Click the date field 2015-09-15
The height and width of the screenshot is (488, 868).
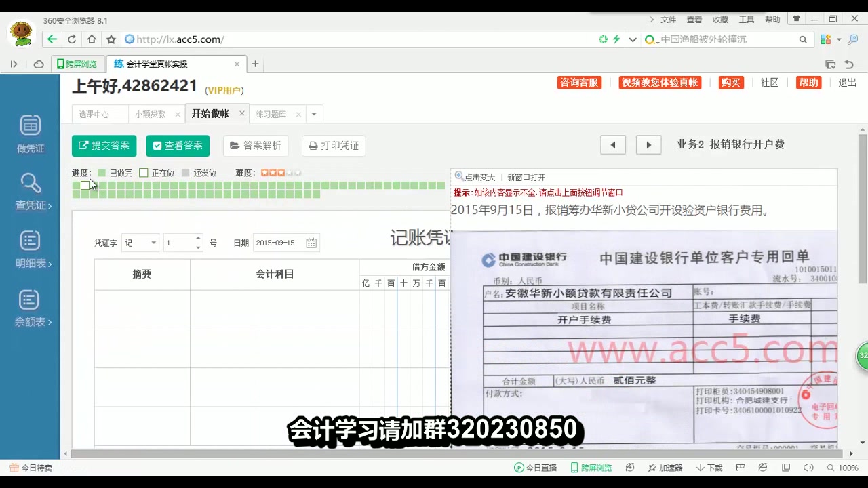[286, 243]
